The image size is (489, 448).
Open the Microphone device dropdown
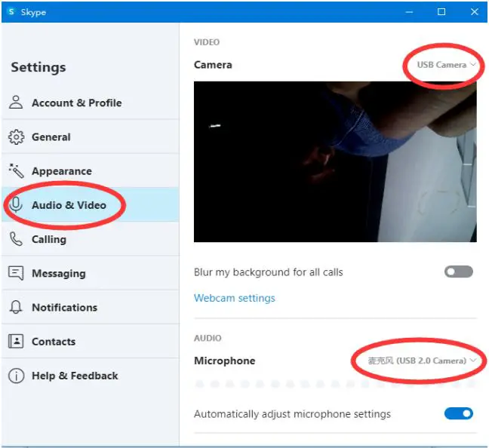(422, 361)
